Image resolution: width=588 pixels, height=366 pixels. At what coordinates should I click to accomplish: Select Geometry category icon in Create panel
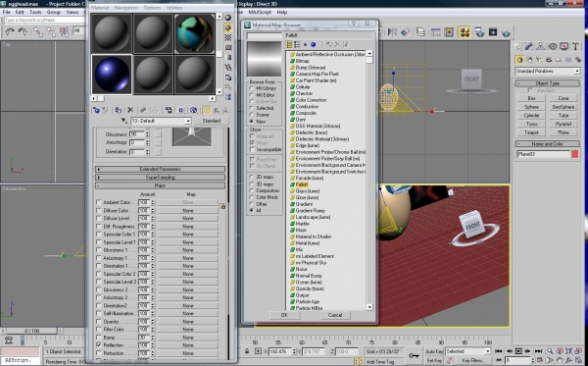coord(519,59)
